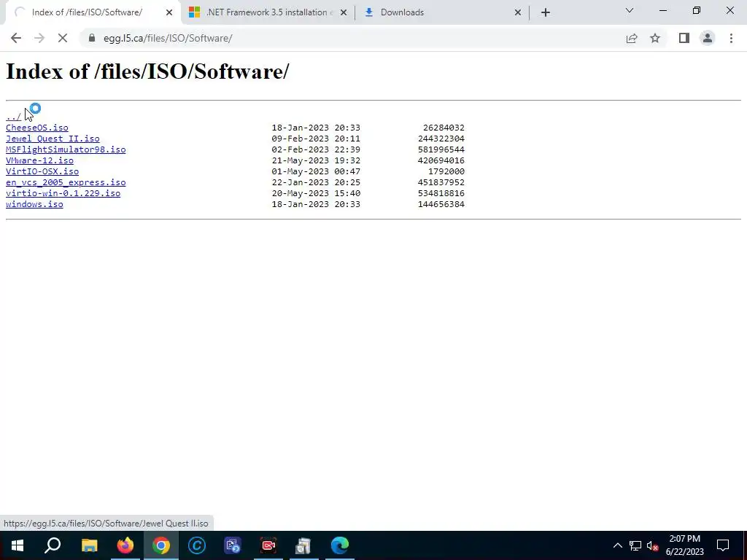This screenshot has height=560, width=747.
Task: Close the Index of /files/ISO/Software/ tab
Action: (x=169, y=12)
